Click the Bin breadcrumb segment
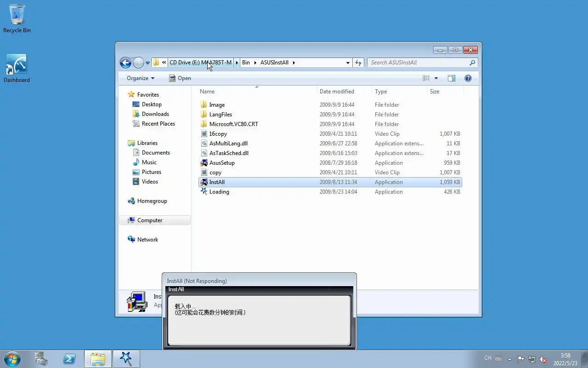The width and height of the screenshot is (588, 368). click(246, 63)
